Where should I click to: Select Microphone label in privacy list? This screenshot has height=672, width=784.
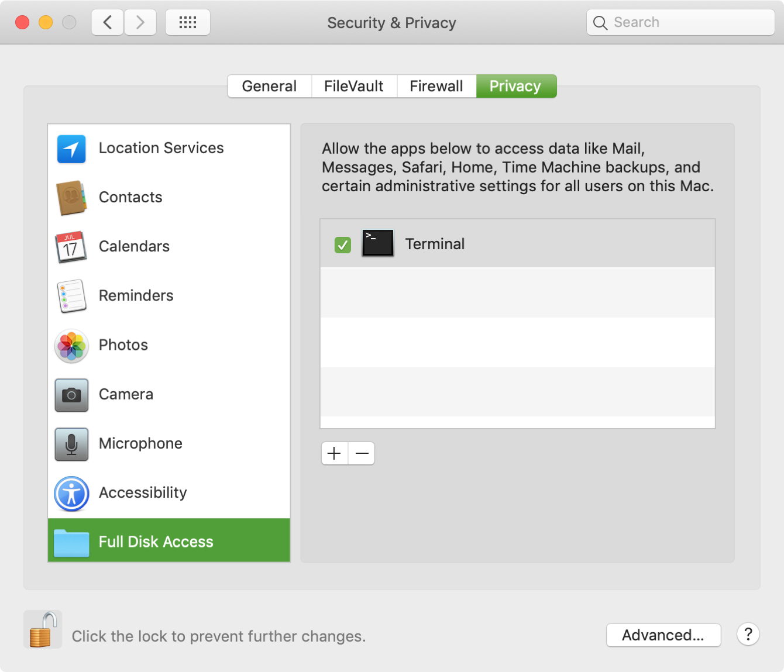[x=140, y=443]
